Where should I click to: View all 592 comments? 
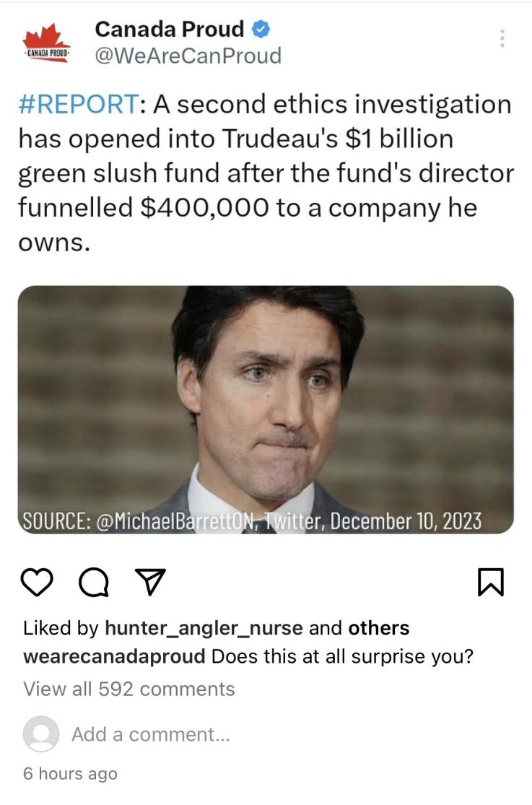coord(129,689)
